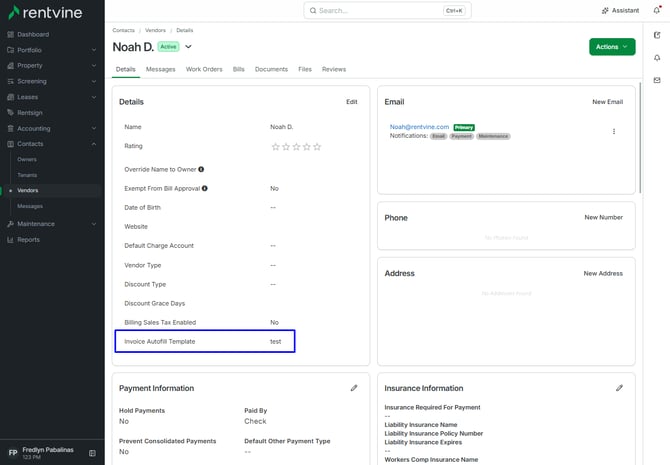Click New Number in Phone card
Image resolution: width=670 pixels, height=465 pixels.
pyautogui.click(x=603, y=218)
